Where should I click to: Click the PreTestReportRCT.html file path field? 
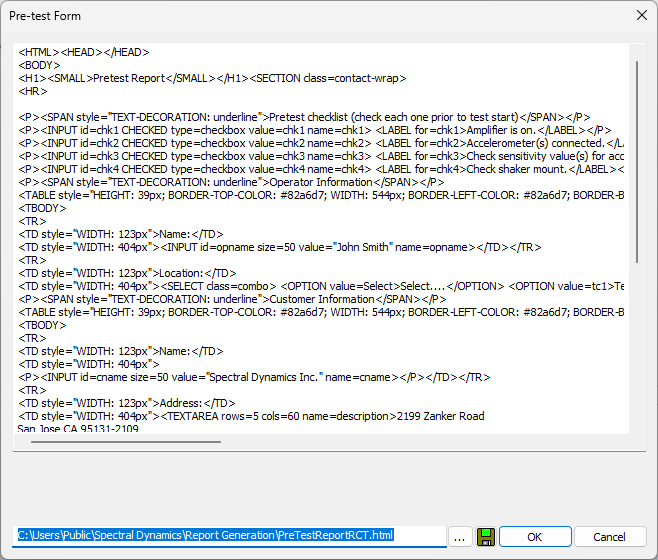pyautogui.click(x=230, y=535)
